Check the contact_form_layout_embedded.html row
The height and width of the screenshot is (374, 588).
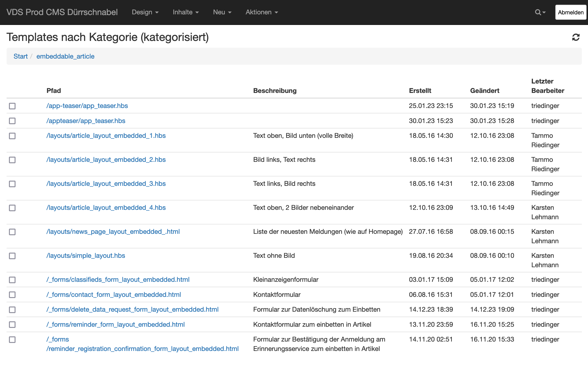click(12, 294)
